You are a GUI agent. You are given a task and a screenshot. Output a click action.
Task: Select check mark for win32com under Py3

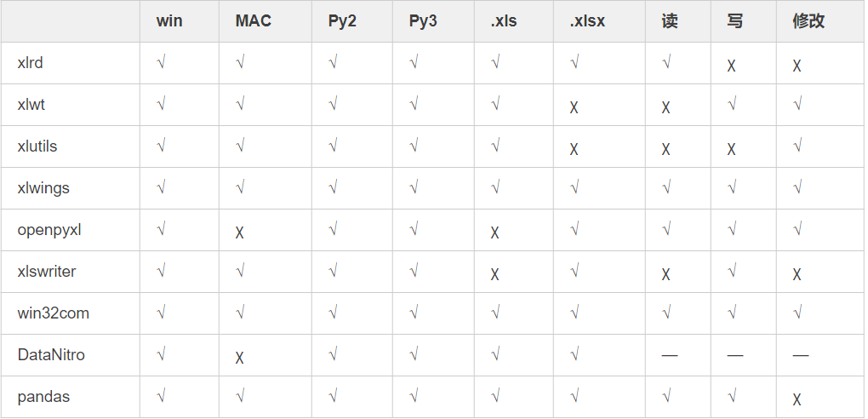(x=414, y=313)
